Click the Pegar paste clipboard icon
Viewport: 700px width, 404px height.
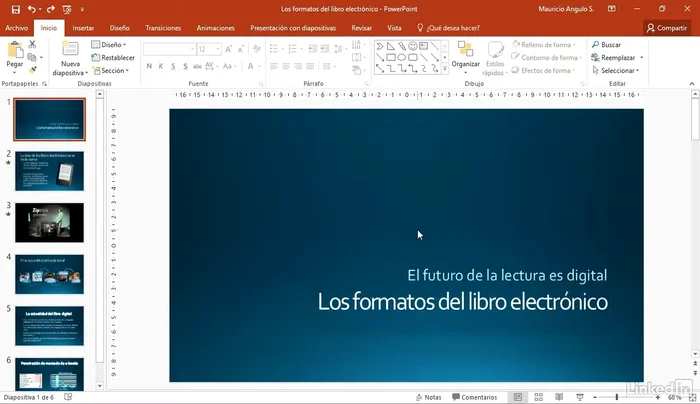coord(15,50)
